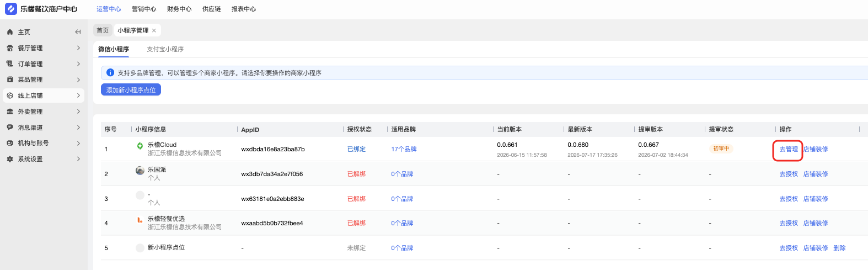
Task: Click 店铺装修 for 乐檬Cloud
Action: click(x=816, y=149)
